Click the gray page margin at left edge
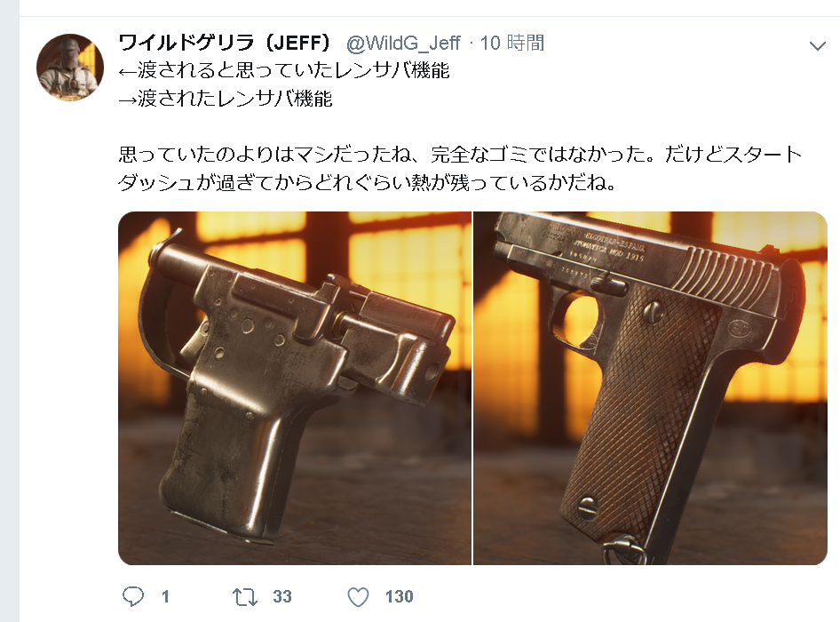This screenshot has height=622, width=840. point(10,311)
